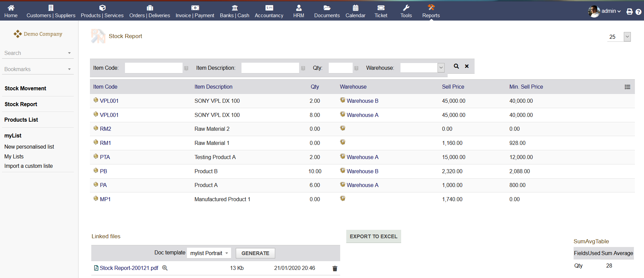The height and width of the screenshot is (278, 644).
Task: Open the Stock Report-200121.pdf file link
Action: coord(129,268)
